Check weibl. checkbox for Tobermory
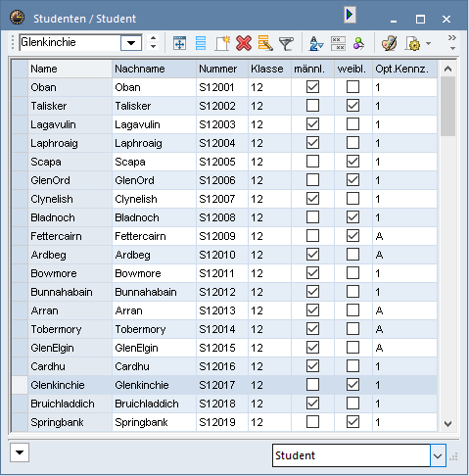 [352, 329]
